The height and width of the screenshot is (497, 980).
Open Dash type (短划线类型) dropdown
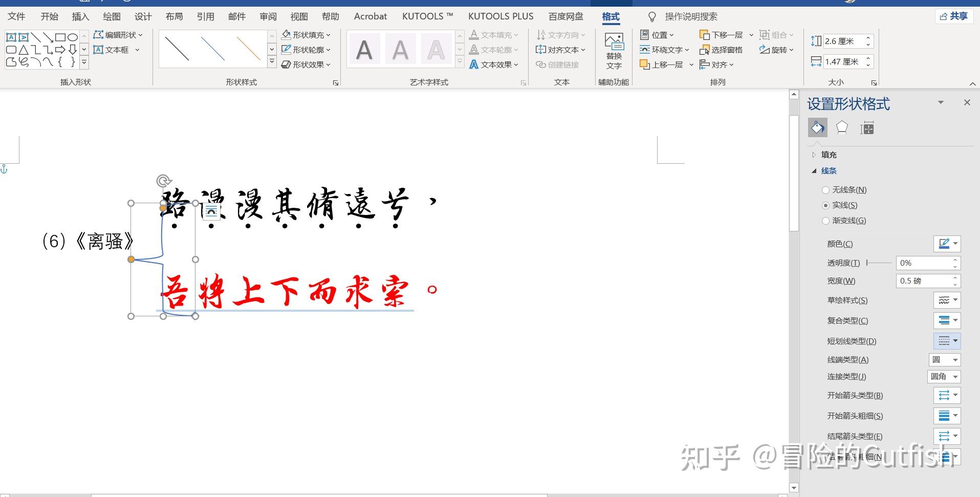(x=947, y=341)
